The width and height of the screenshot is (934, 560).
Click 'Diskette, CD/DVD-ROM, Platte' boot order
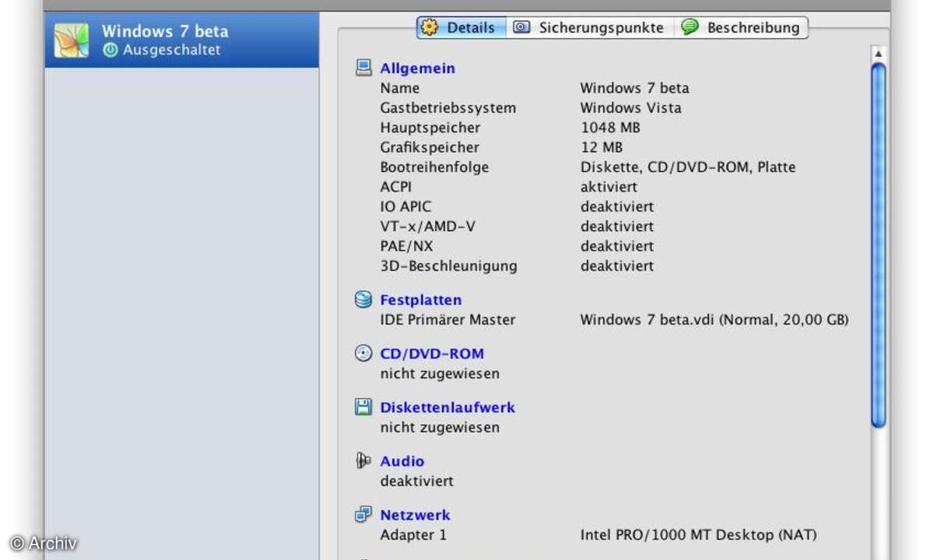688,167
